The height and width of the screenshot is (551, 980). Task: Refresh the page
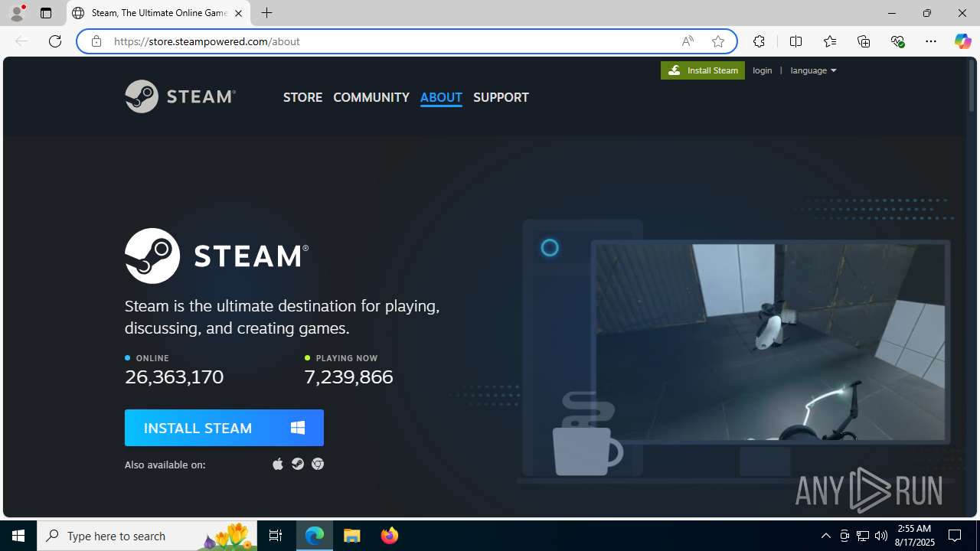pos(55,41)
